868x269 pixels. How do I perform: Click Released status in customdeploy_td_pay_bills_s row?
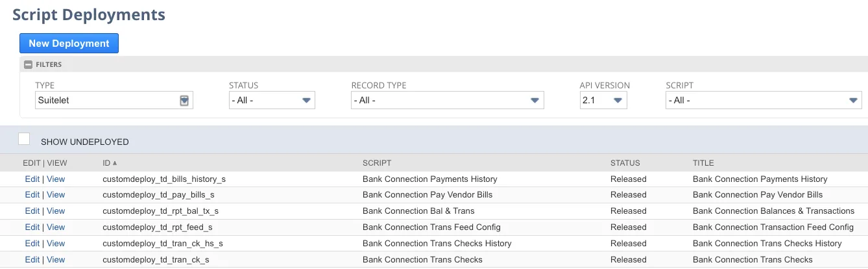[628, 194]
